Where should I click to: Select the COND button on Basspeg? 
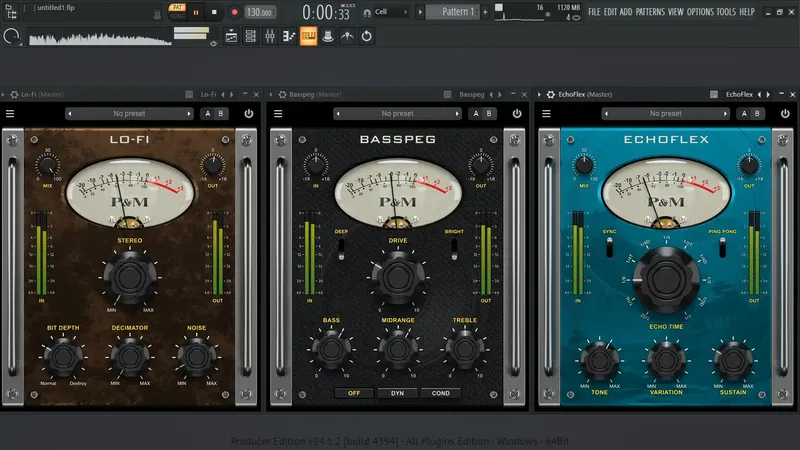[x=441, y=393]
